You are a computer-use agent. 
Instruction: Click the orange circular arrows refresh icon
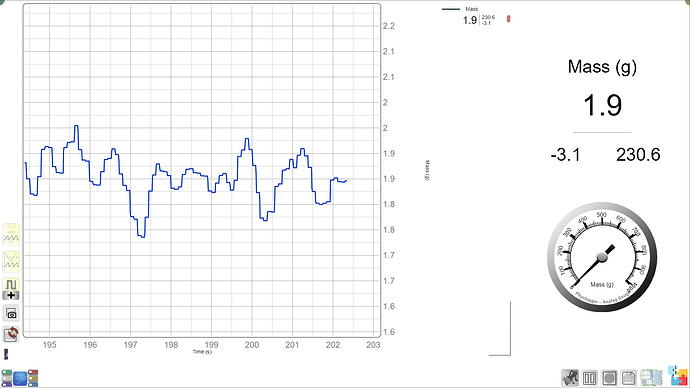11,335
